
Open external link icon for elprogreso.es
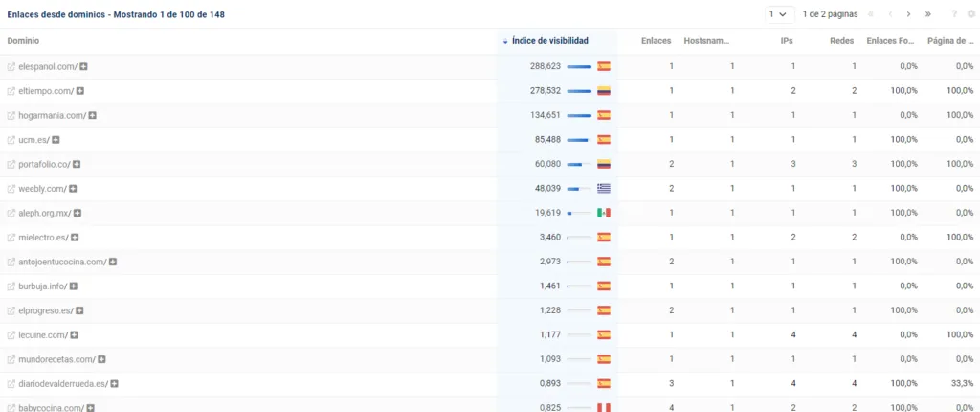coord(11,310)
